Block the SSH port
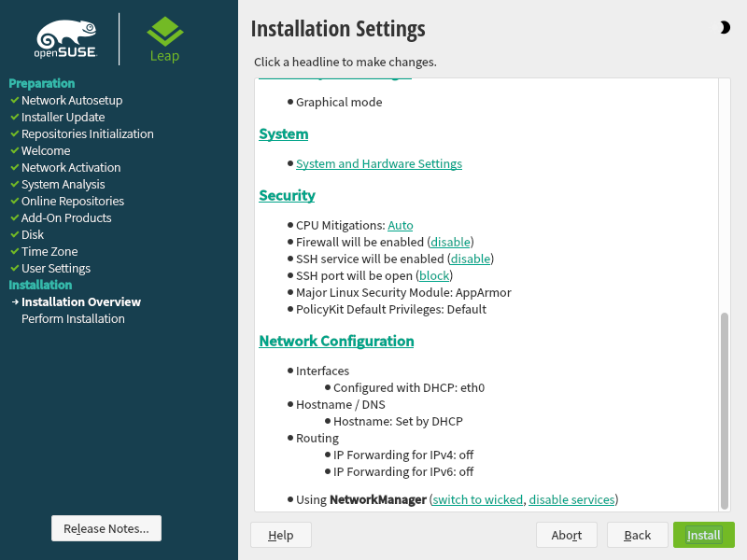This screenshot has height=560, width=747. coord(434,276)
